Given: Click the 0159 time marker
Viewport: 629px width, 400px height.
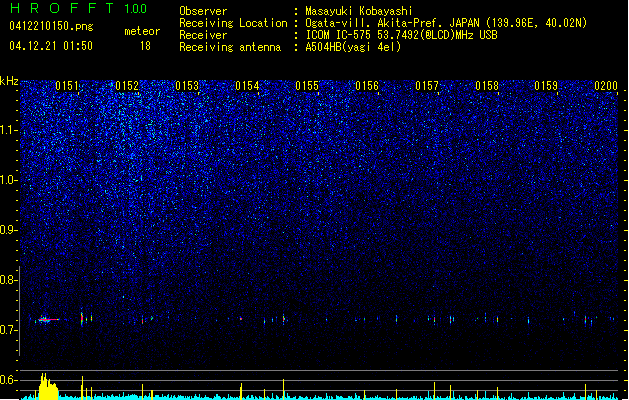Looking at the screenshot, I should [546, 86].
